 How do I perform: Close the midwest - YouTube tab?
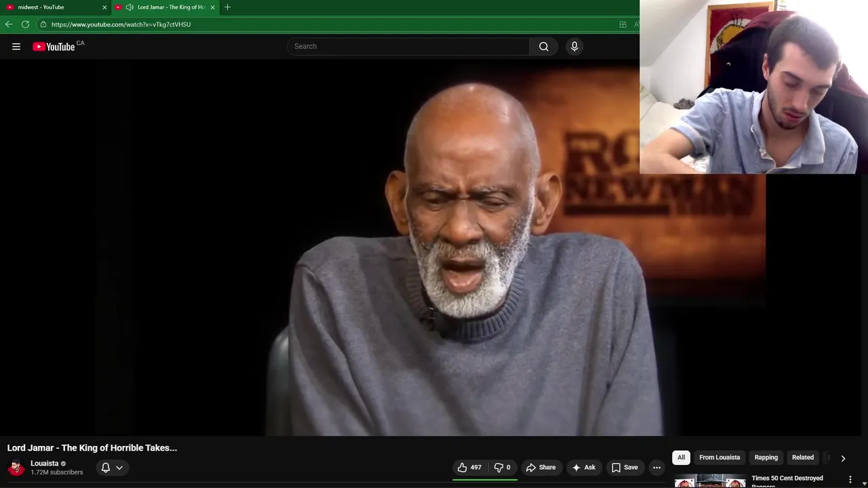point(104,7)
